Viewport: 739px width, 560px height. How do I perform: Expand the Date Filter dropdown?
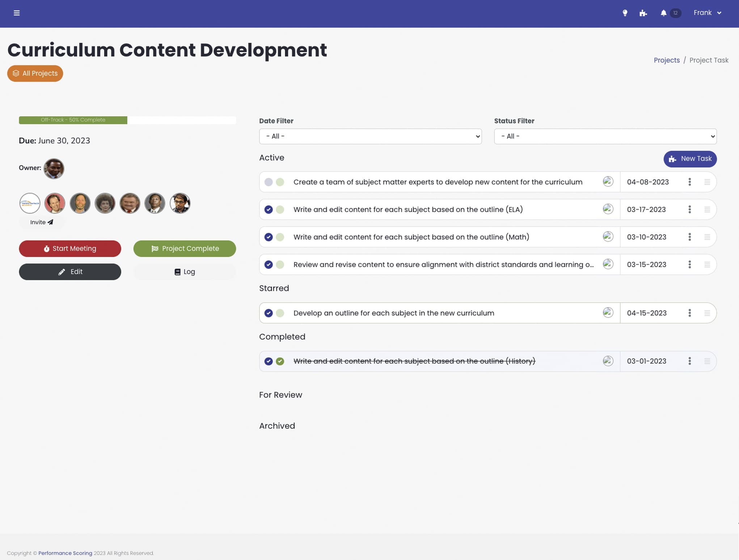coord(370,136)
